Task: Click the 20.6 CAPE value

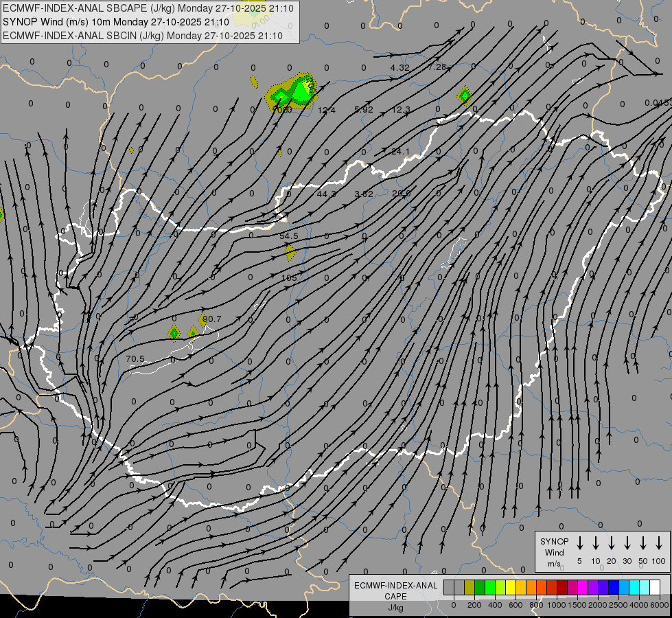Action: [401, 194]
